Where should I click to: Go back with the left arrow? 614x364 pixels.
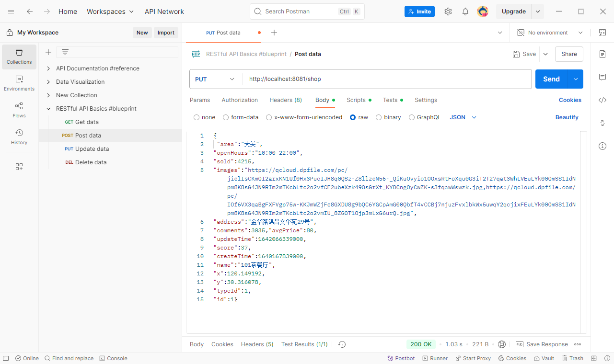[x=30, y=11]
